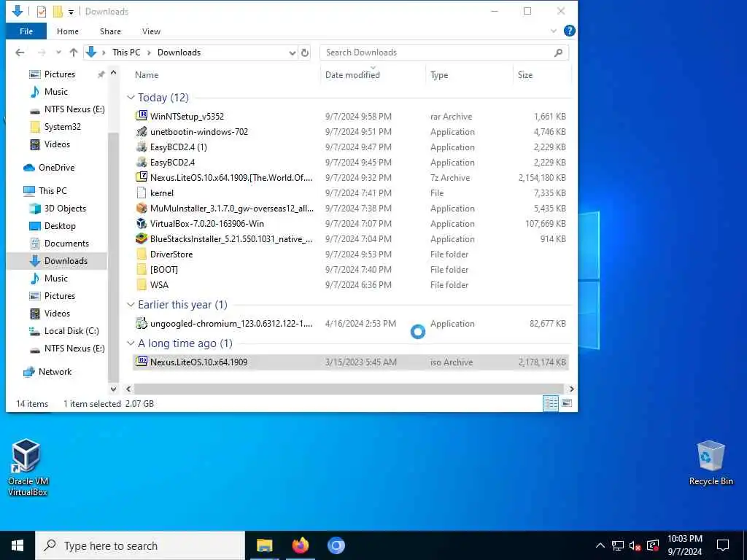Screen dimensions: 747x560
Task: Open Chromium browser from the taskbar
Action: 336,545
